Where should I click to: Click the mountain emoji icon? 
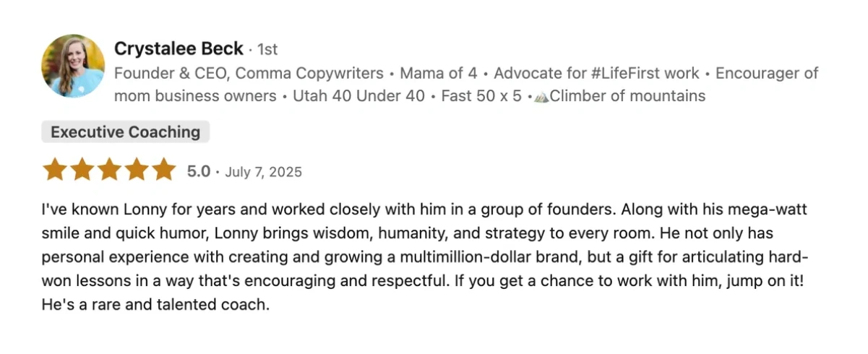pyautogui.click(x=541, y=97)
